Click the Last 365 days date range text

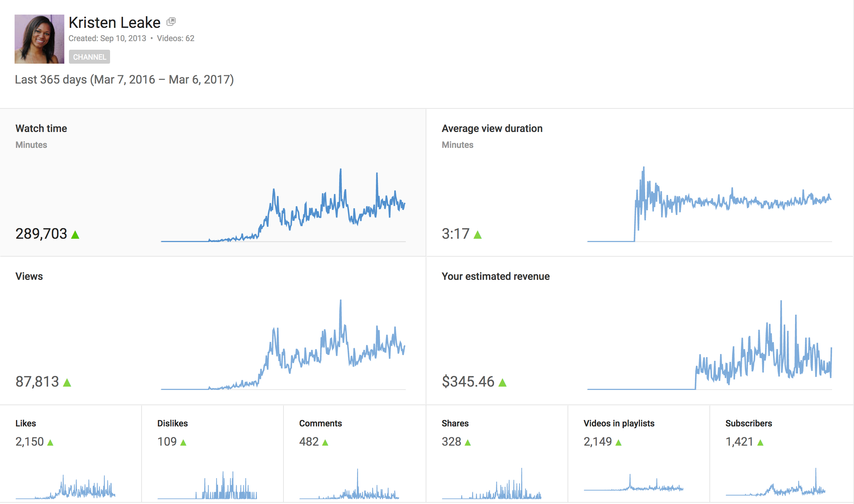pos(124,80)
